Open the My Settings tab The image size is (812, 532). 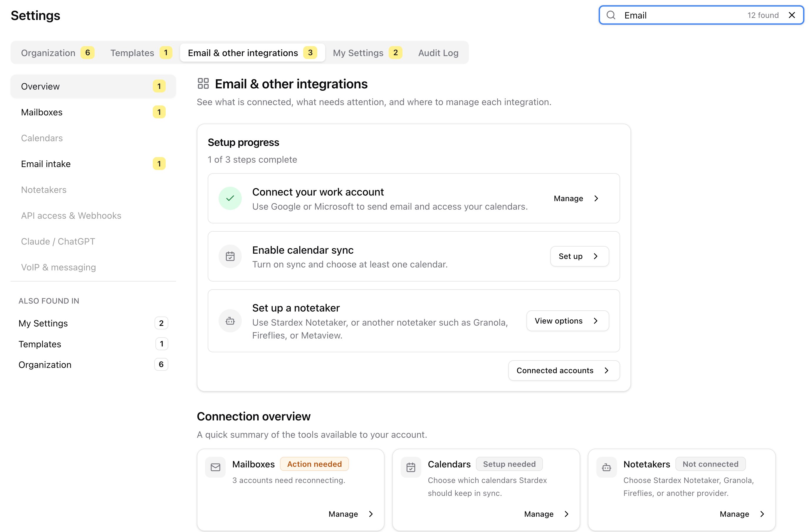[x=368, y=53]
